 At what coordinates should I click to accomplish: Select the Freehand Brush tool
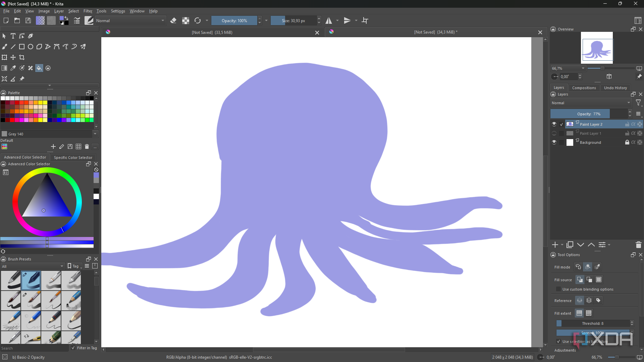tap(4, 47)
